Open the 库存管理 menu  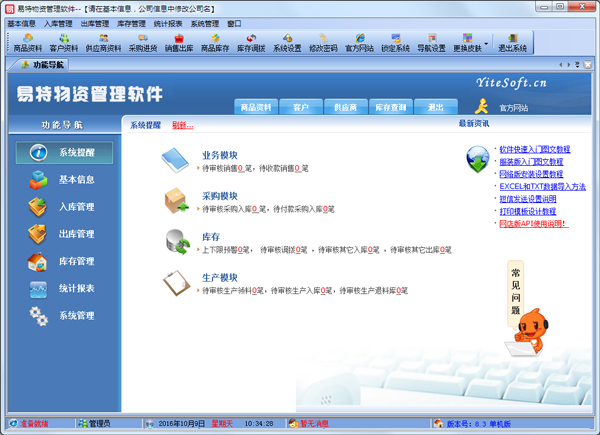pyautogui.click(x=131, y=24)
